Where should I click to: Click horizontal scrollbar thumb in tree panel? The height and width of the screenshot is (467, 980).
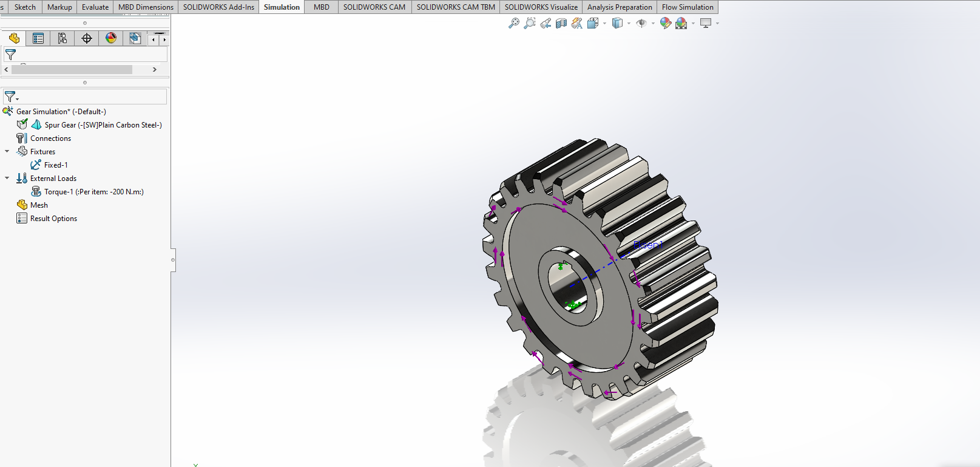(x=72, y=69)
